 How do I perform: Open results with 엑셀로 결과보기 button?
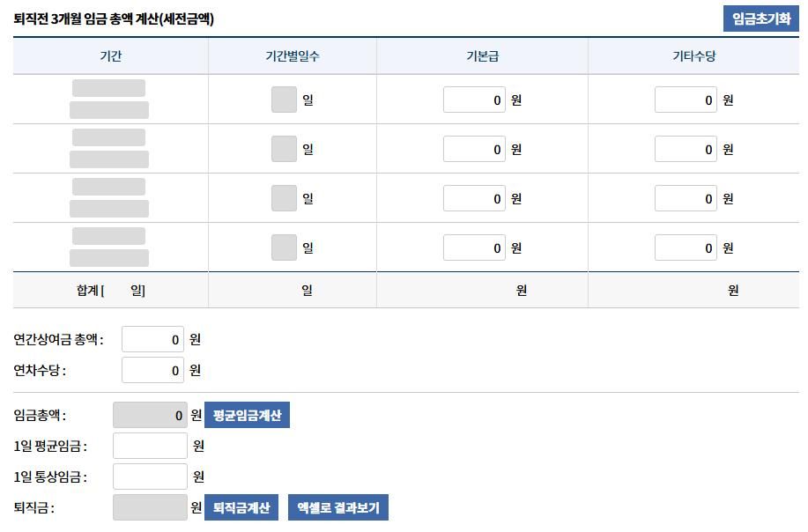tap(338, 507)
